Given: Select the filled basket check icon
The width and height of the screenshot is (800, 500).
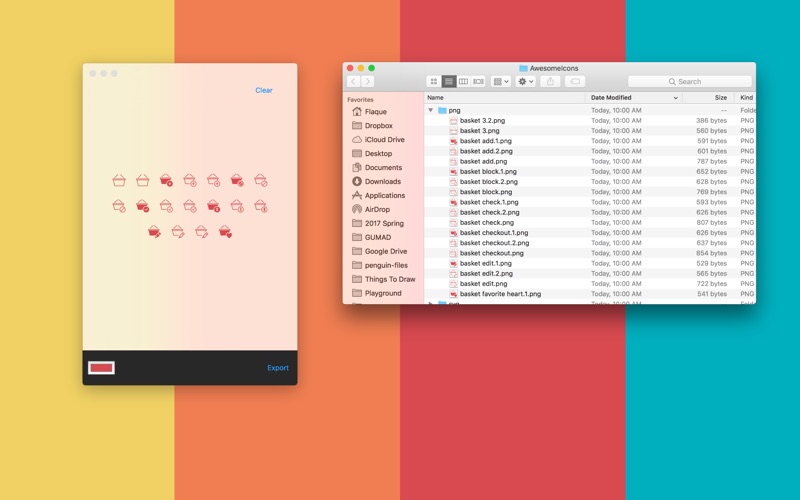Looking at the screenshot, I should click(x=142, y=206).
